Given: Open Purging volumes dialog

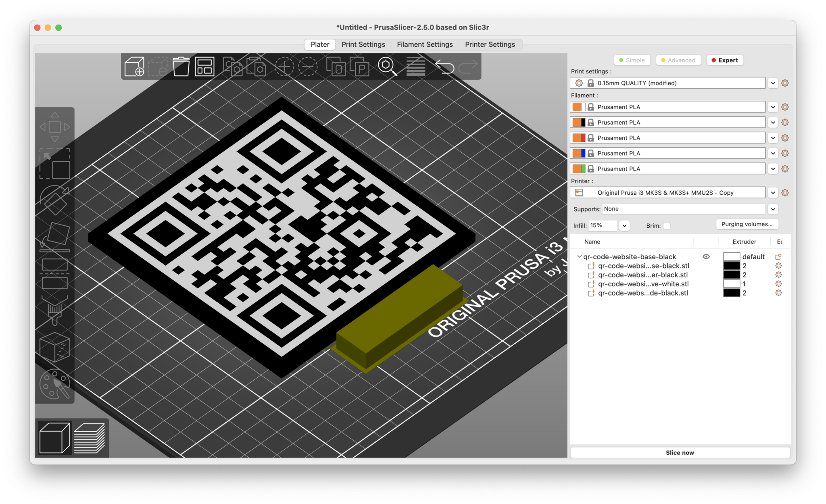Looking at the screenshot, I should click(747, 224).
